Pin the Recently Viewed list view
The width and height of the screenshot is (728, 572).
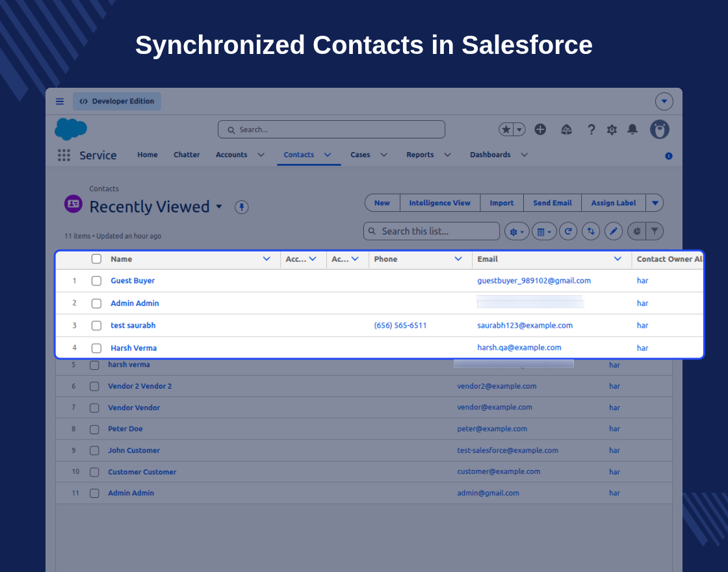click(x=241, y=207)
